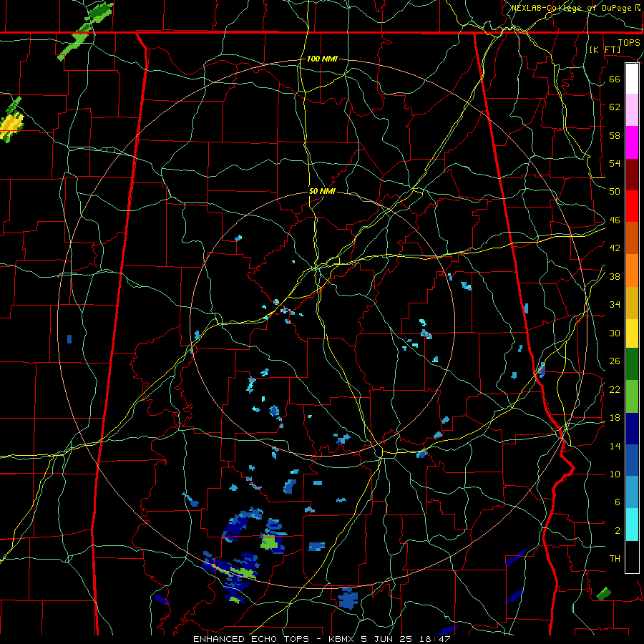This screenshot has height=644, width=644.
Task: Pick the bright red legend swatch
Action: 632,206
